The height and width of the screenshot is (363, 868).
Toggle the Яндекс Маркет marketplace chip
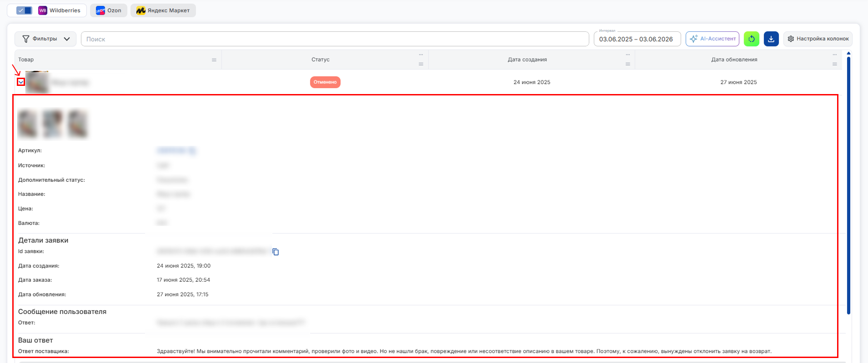point(163,10)
